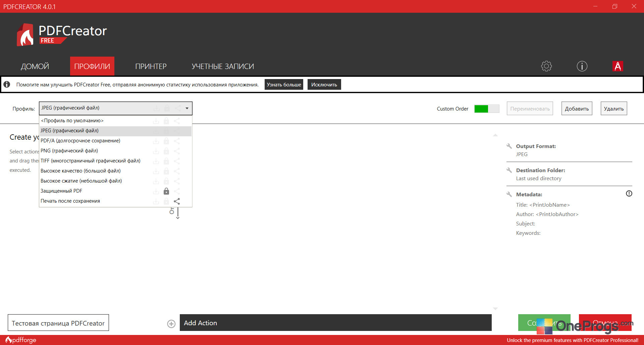The image size is (644, 345).
Task: Click the Title: <PrintJobName> line
Action: pos(543,205)
